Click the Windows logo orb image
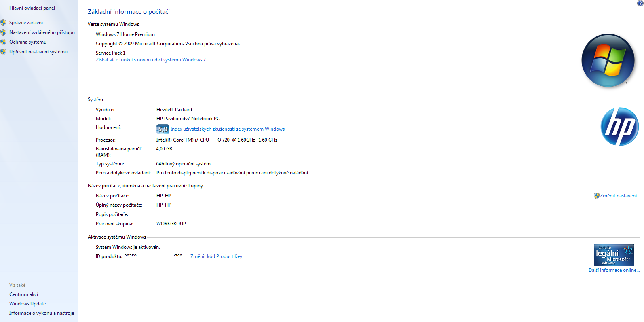Image resolution: width=644 pixels, height=322 pixels. (x=608, y=60)
